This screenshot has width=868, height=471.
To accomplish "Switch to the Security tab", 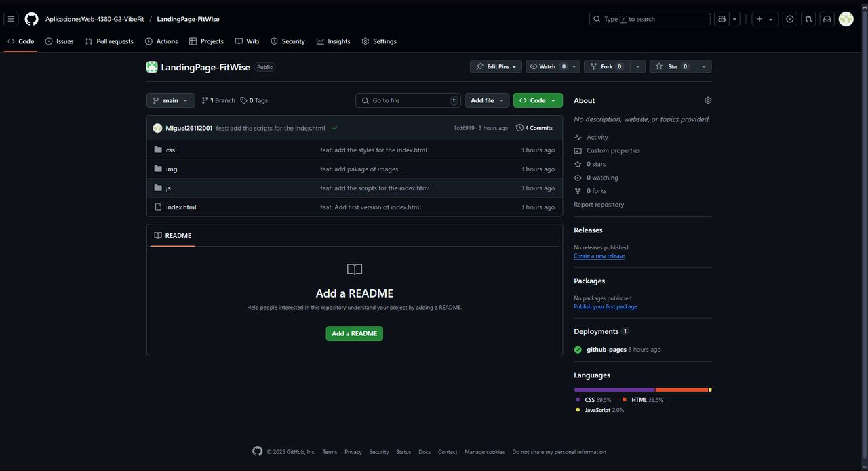I will 288,41.
